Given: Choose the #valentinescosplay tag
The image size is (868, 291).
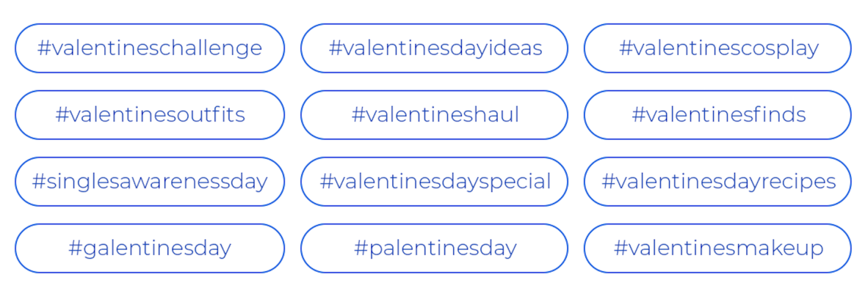Looking at the screenshot, I should pyautogui.click(x=718, y=48).
